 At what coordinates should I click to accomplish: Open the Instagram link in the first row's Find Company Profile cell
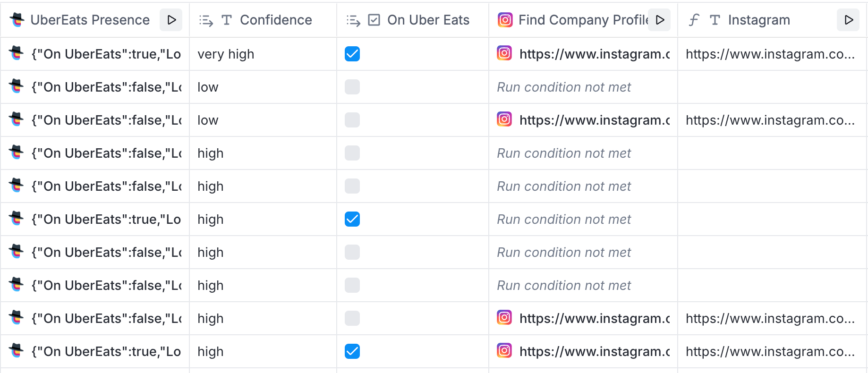tap(595, 54)
